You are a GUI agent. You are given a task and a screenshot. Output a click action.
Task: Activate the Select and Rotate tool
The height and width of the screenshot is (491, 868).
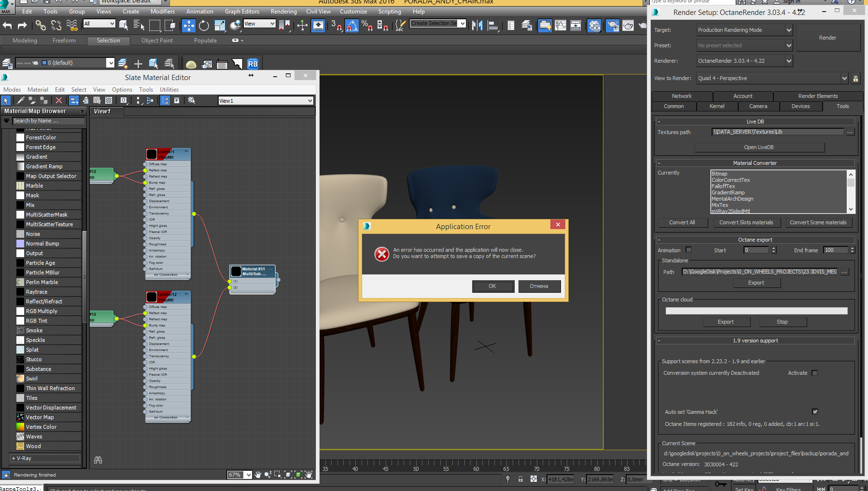click(204, 26)
